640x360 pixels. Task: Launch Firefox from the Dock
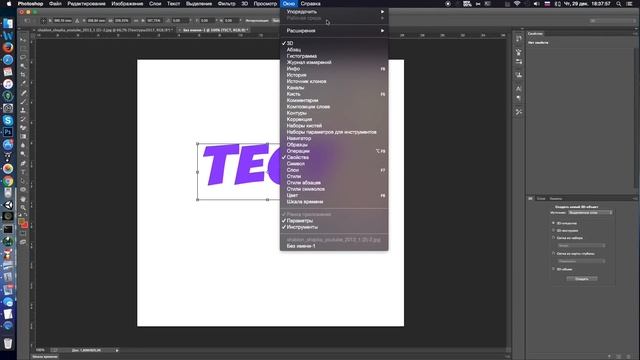pyautogui.click(x=8, y=47)
